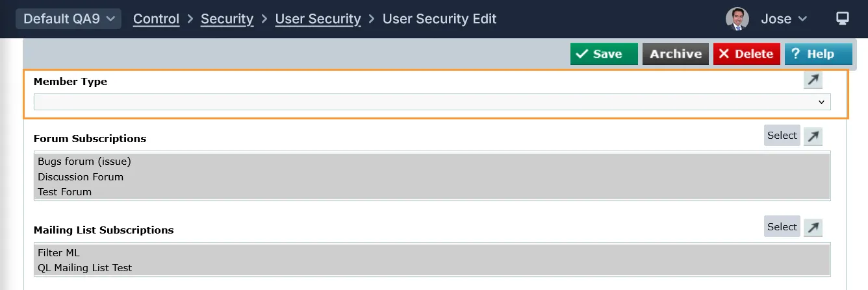Select QL Mailing List Test entry
This screenshot has height=290, width=868.
coord(84,268)
